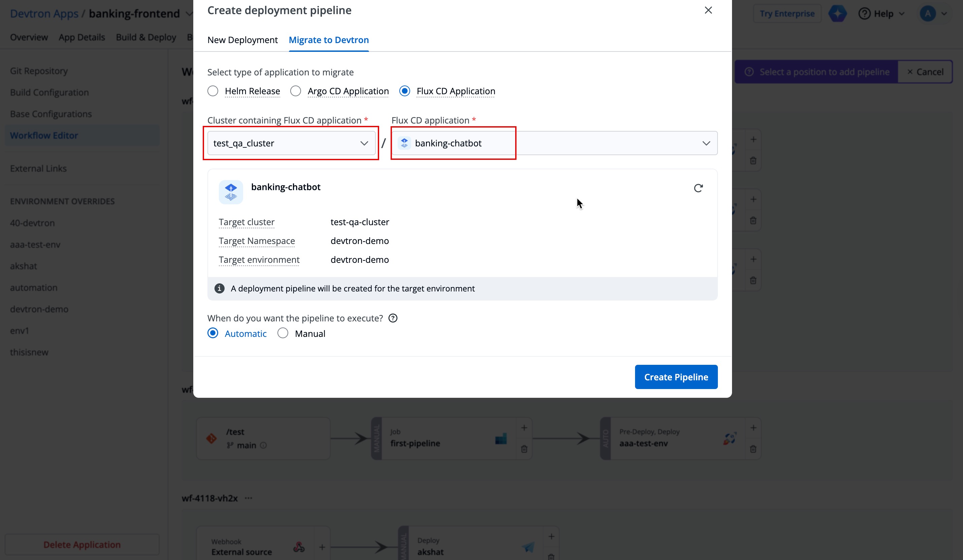This screenshot has height=560, width=963.
Task: Click the Flux CD icon beside banking-chatbot
Action: click(x=404, y=143)
